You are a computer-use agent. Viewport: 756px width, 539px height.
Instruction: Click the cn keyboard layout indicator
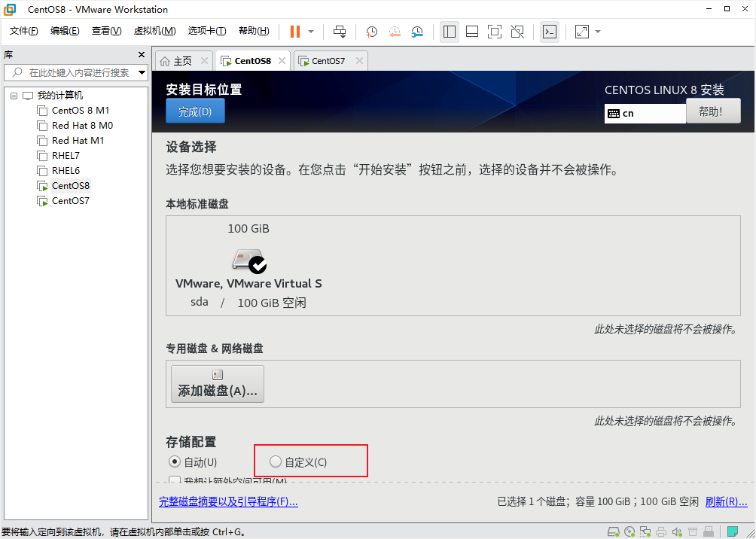tap(645, 114)
